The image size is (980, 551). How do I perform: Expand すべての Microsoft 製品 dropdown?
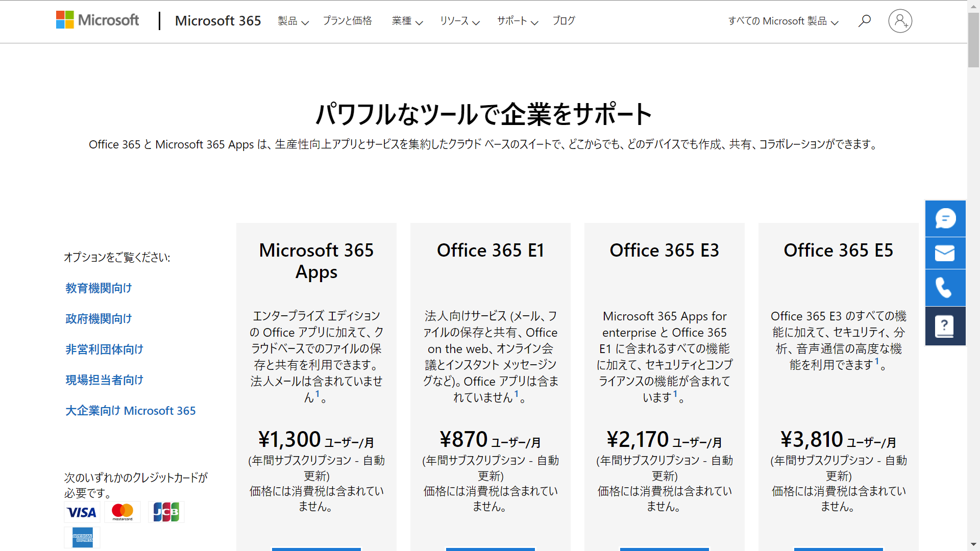pos(783,21)
